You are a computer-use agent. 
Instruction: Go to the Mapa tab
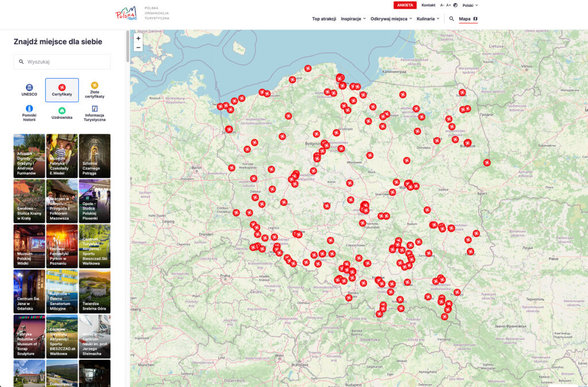coord(468,19)
